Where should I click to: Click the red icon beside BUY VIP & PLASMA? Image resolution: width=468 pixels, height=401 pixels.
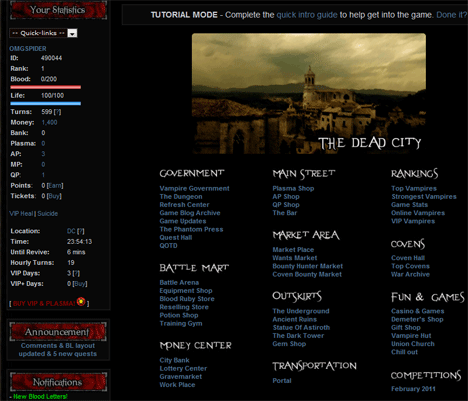click(x=81, y=302)
